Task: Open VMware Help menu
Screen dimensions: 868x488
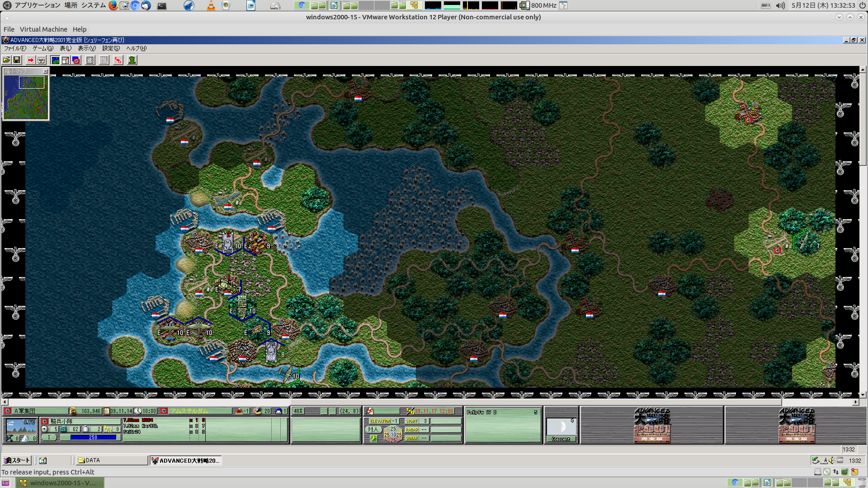Action: pos(80,29)
